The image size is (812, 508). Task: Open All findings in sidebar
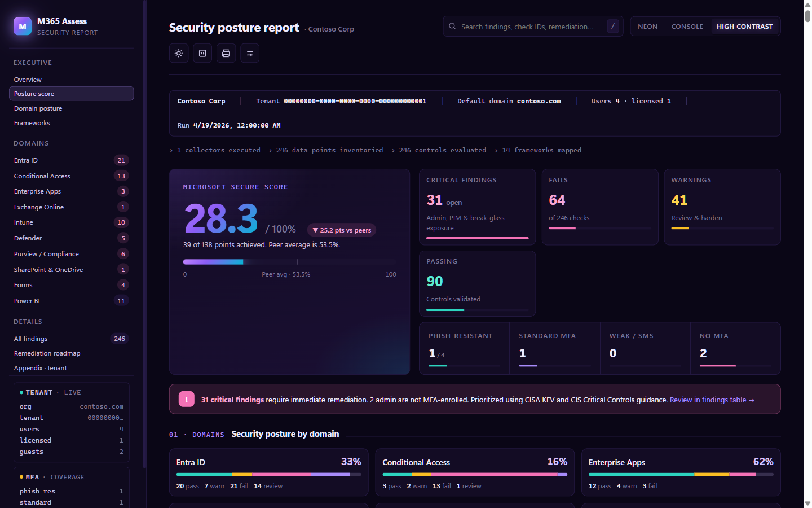coord(72,339)
